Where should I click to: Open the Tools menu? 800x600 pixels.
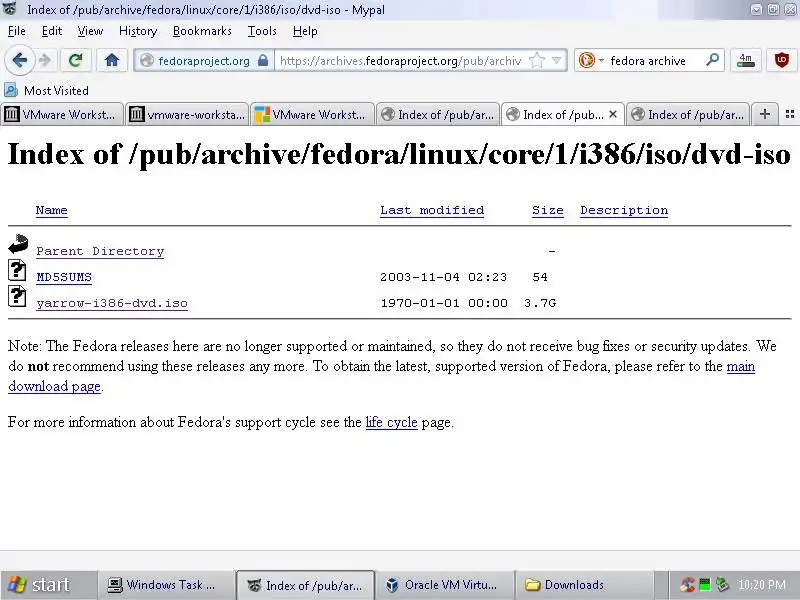click(x=262, y=31)
